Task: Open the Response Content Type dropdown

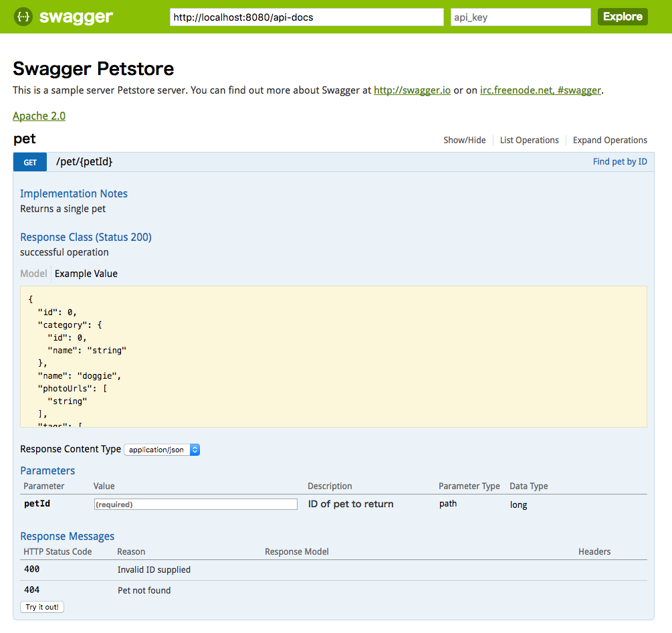Action: 162,450
